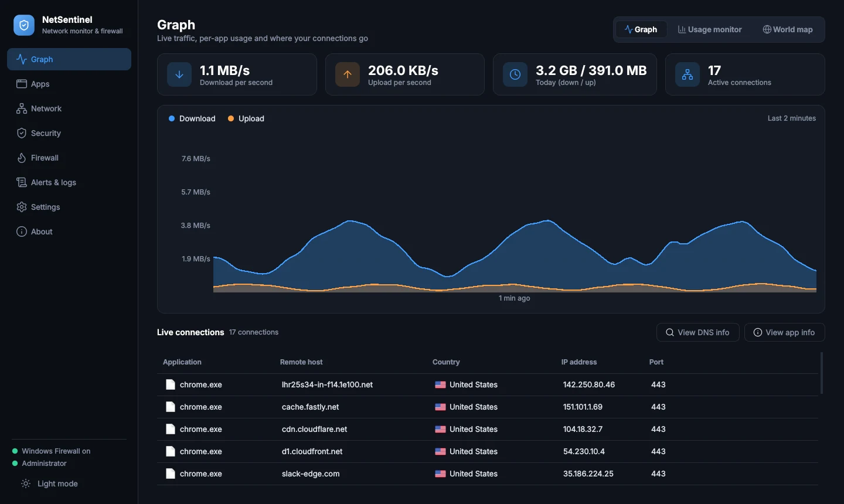
Task: Click the file icon beside lhr25s34-in-f14.1e100.net
Action: coord(171,384)
